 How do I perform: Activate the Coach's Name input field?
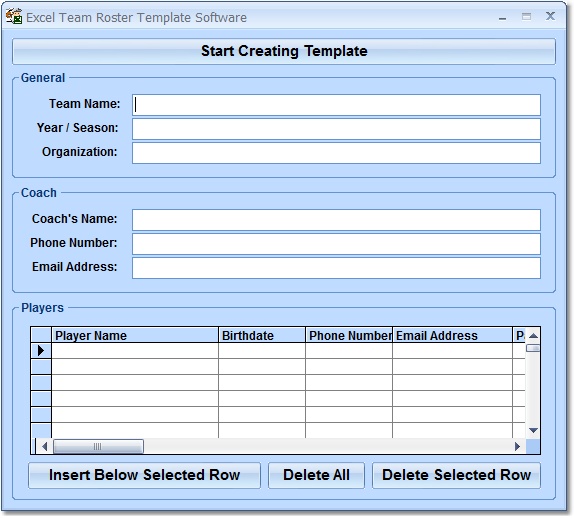pyautogui.click(x=336, y=220)
